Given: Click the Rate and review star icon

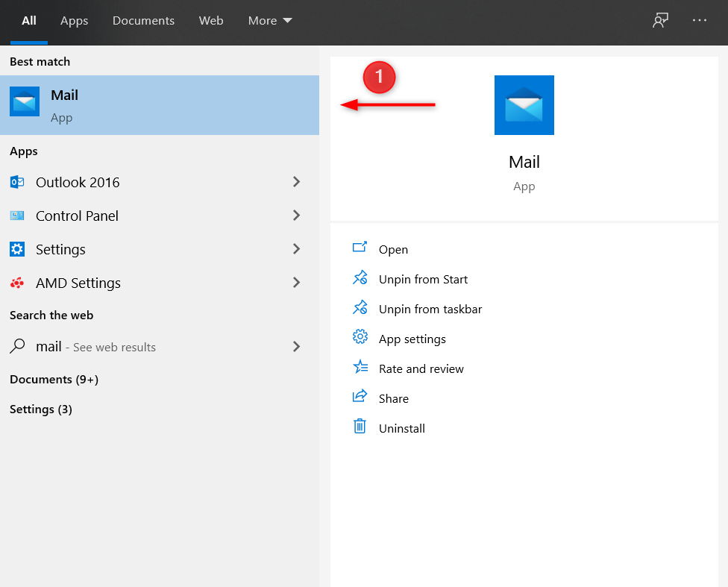Looking at the screenshot, I should 360,367.
